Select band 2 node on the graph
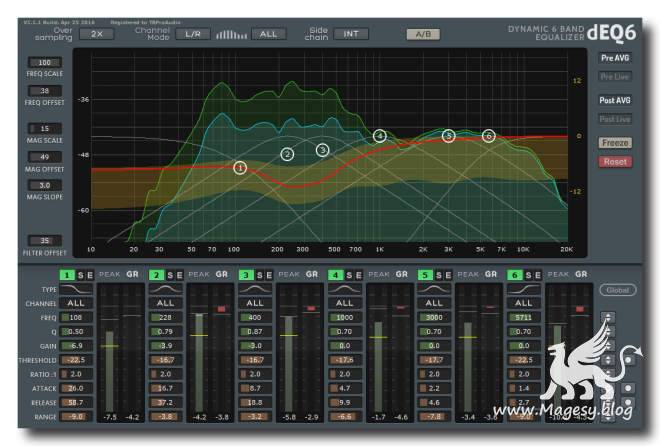This screenshot has height=446, width=660. [287, 154]
